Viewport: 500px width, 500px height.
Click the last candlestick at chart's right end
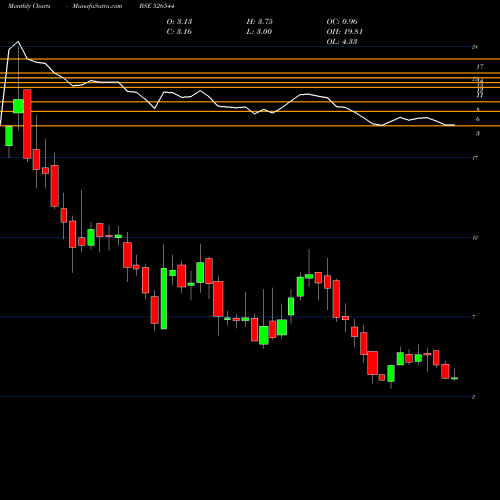(x=454, y=378)
